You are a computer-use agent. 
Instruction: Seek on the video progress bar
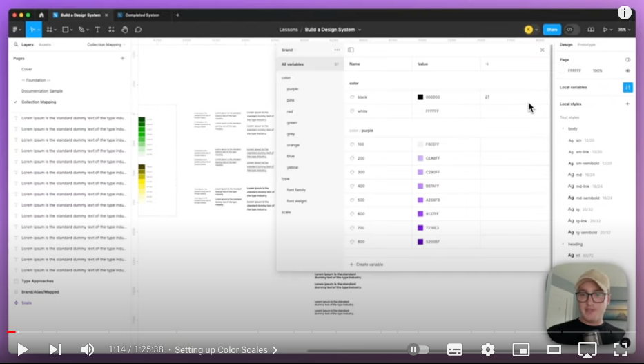(x=322, y=332)
